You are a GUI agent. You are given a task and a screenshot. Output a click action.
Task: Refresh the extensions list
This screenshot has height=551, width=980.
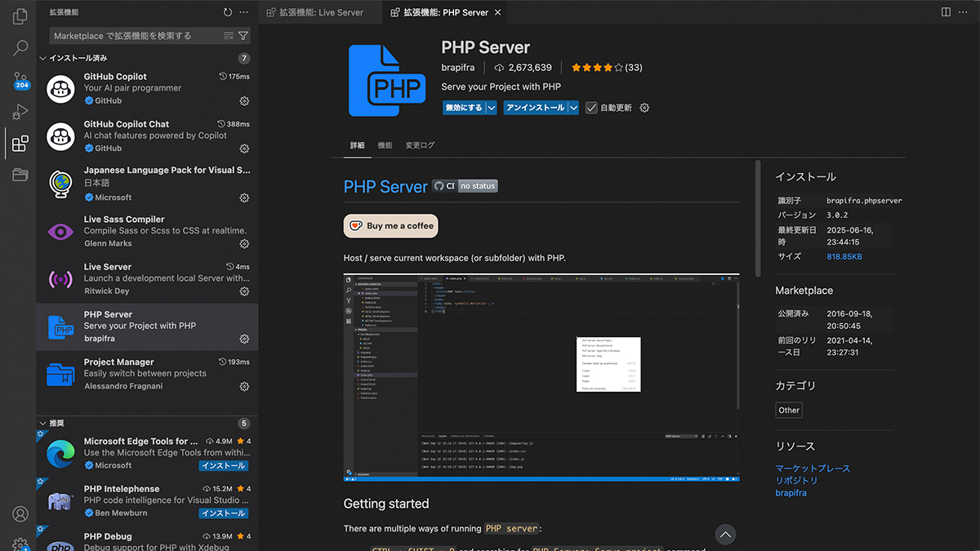tap(228, 12)
